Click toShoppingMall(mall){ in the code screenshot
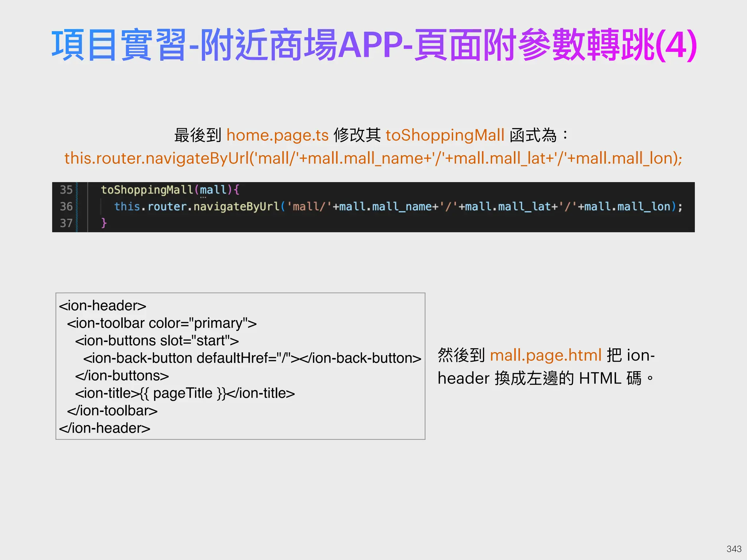Screen dimensions: 747x560 (170, 190)
